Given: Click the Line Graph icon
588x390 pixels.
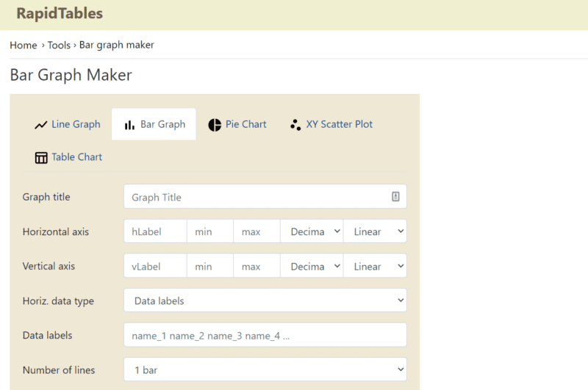Looking at the screenshot, I should coord(41,125).
